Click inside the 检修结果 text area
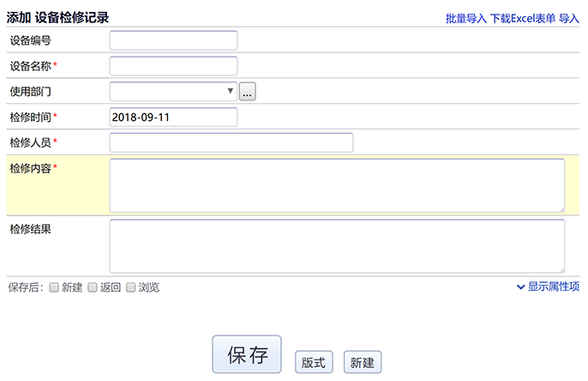 click(x=336, y=245)
